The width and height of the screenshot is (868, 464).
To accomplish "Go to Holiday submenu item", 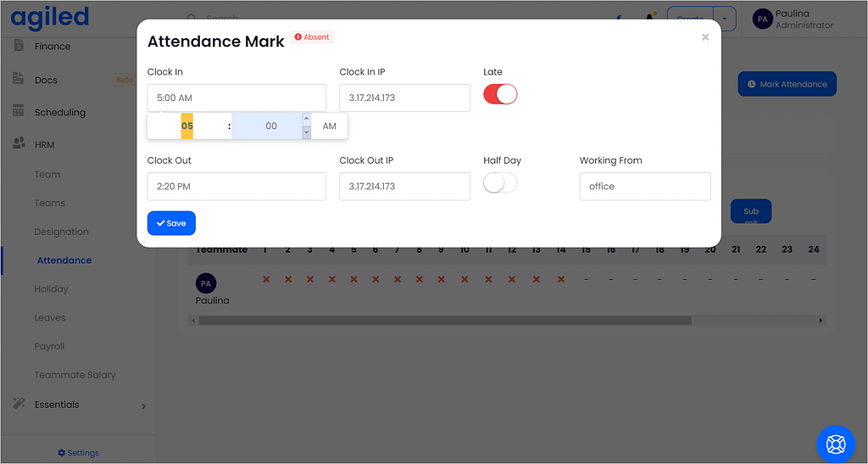I will [51, 289].
